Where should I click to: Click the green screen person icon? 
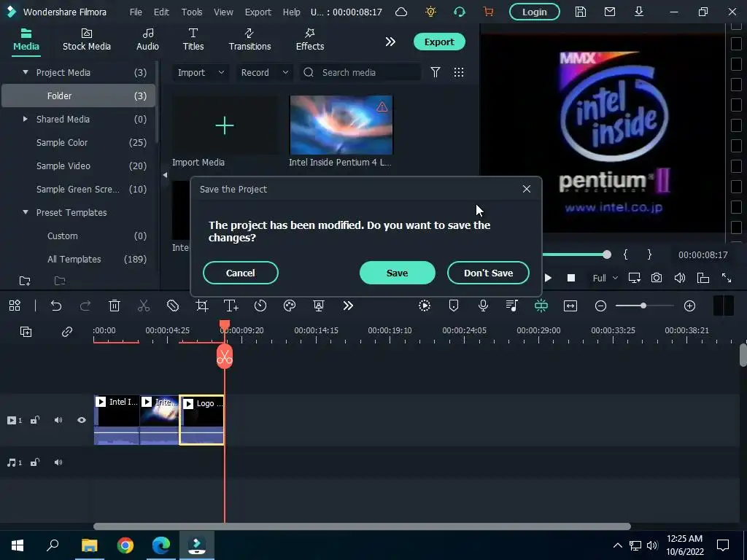click(319, 306)
